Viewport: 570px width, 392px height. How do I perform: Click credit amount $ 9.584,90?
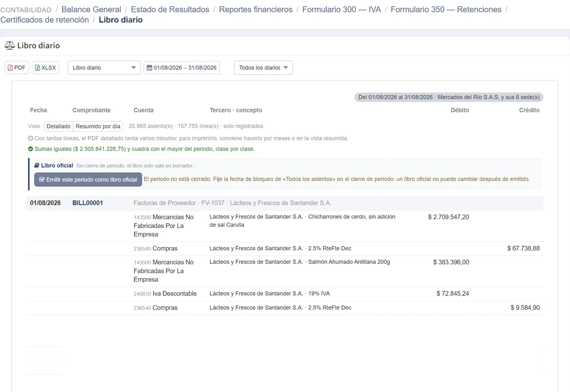525,308
